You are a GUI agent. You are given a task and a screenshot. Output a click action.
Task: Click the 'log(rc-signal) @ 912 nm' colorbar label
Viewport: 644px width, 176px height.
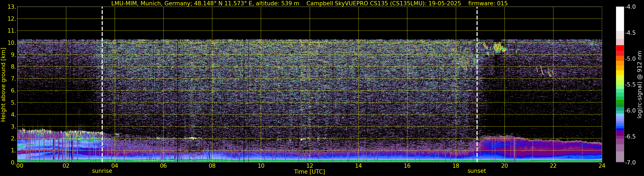640,85
